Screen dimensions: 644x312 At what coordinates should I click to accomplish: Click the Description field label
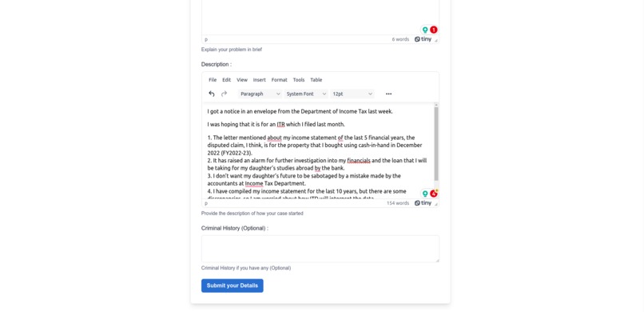[217, 64]
